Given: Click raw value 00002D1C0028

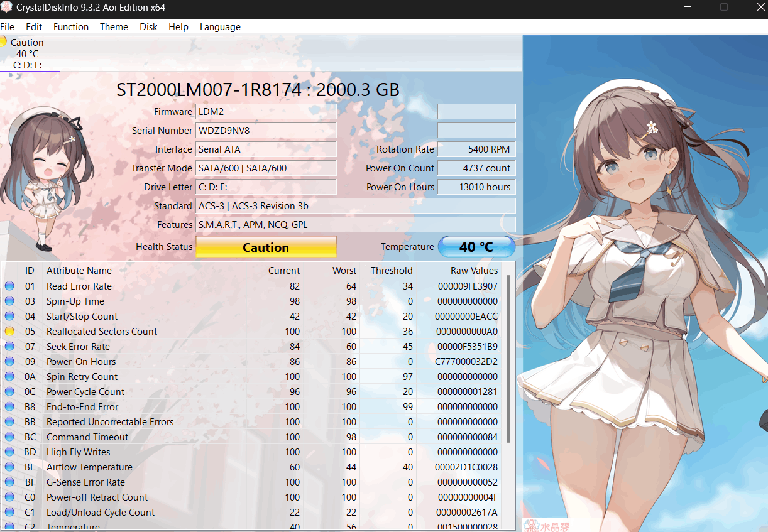Looking at the screenshot, I should click(466, 467).
